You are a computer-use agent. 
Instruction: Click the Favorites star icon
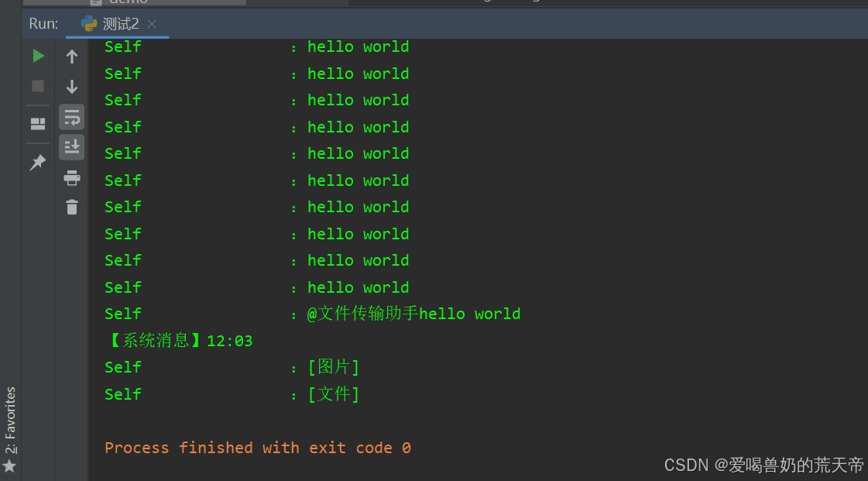(x=9, y=466)
